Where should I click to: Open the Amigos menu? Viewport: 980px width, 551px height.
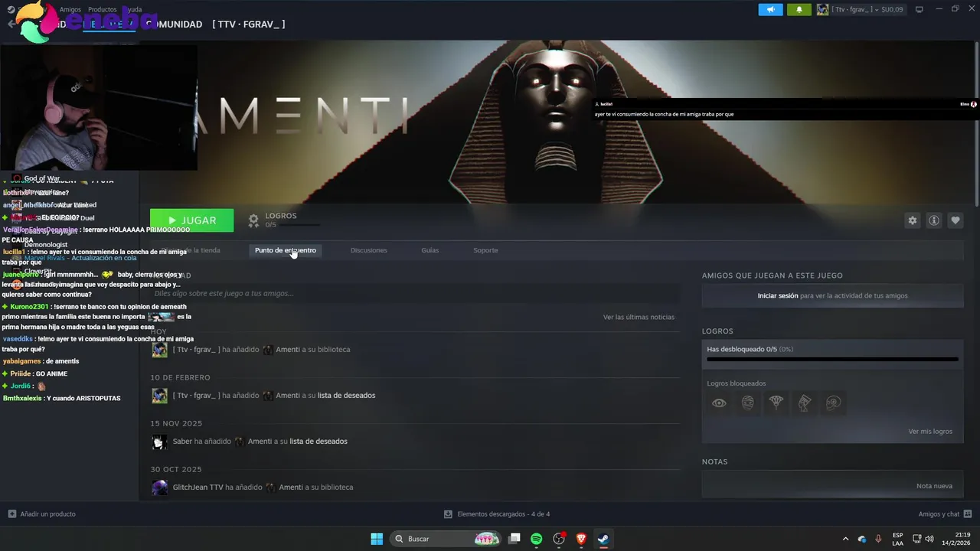pyautogui.click(x=70, y=9)
